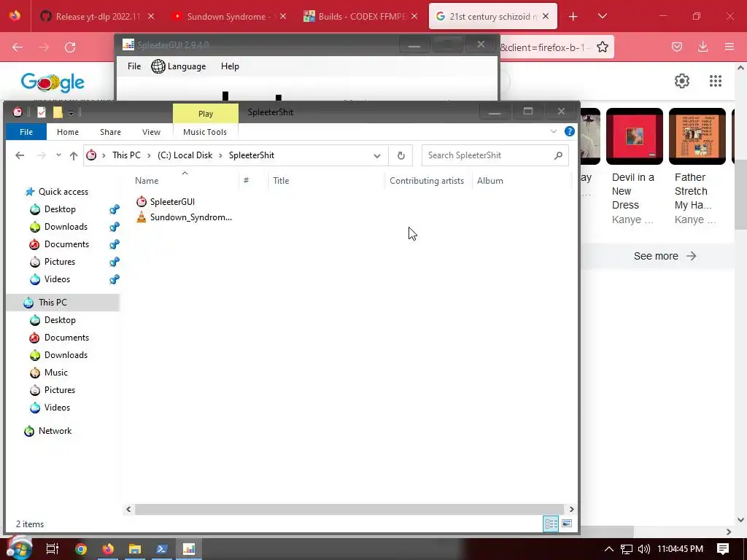List all Firefox tabs dropdown
Image resolution: width=747 pixels, height=560 pixels.
click(602, 16)
